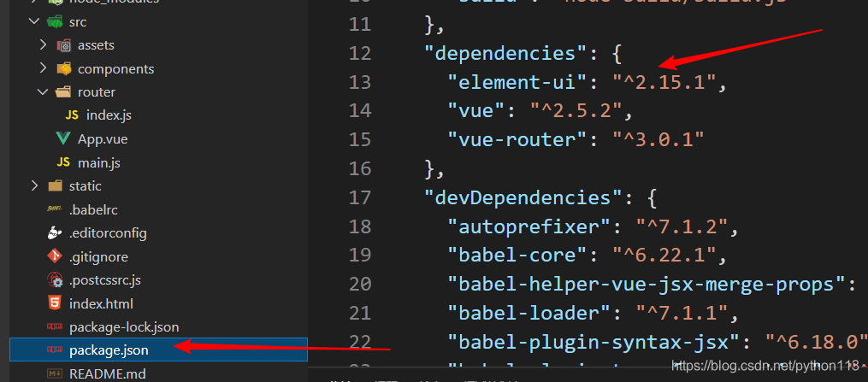
Task: Open the .editorconfig file
Action: point(108,233)
